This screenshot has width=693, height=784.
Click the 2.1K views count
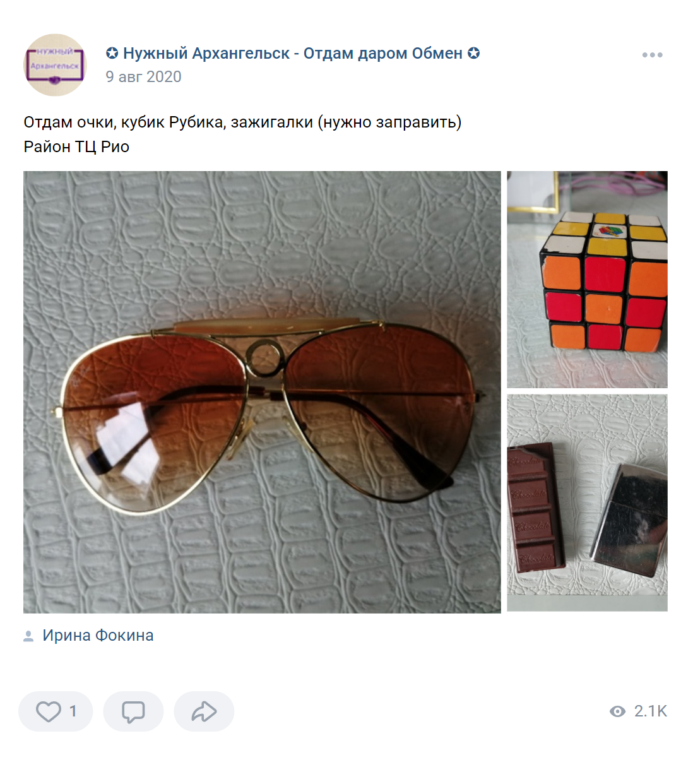click(651, 711)
